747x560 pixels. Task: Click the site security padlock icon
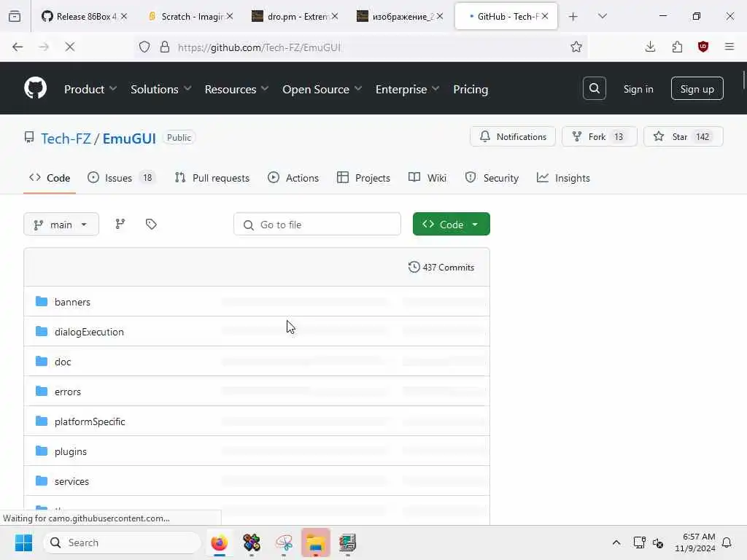[x=165, y=47]
